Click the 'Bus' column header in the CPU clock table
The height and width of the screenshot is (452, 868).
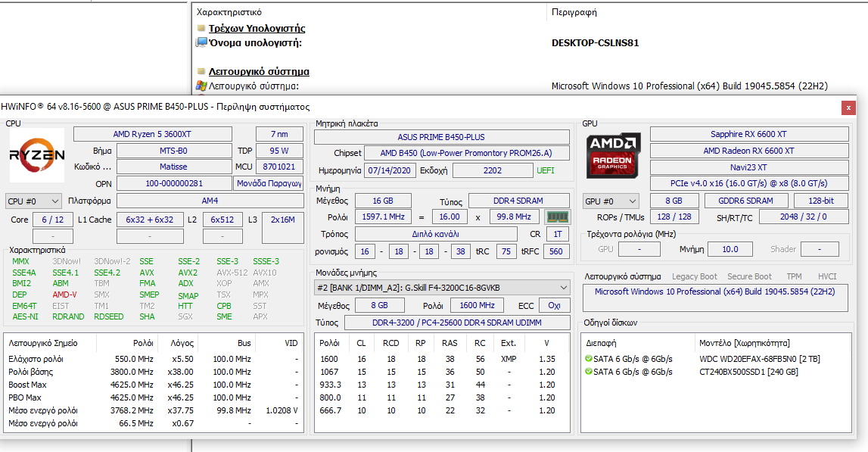tap(244, 343)
